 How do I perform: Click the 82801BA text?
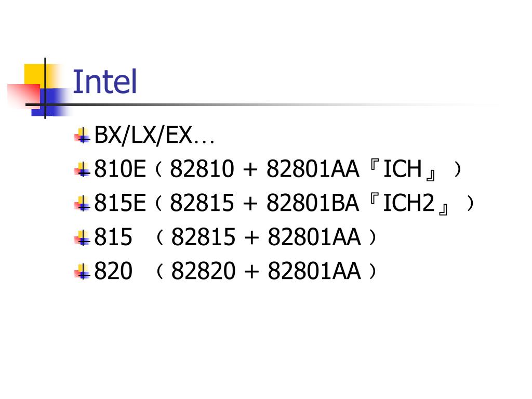(312, 203)
